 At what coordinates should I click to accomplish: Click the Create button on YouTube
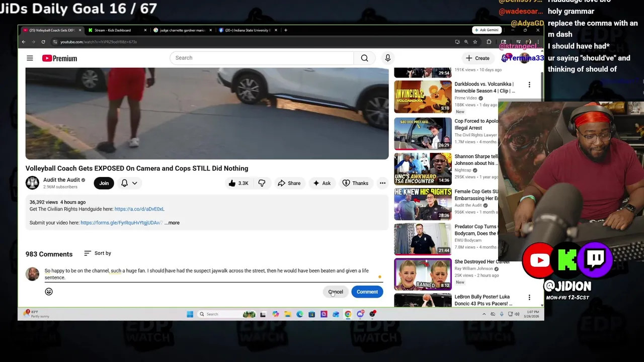pos(477,58)
